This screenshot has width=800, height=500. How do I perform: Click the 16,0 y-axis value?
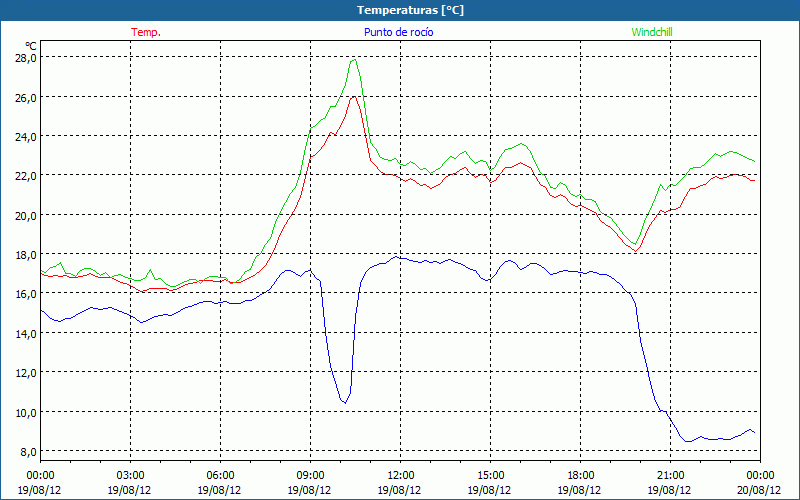pyautogui.click(x=25, y=294)
